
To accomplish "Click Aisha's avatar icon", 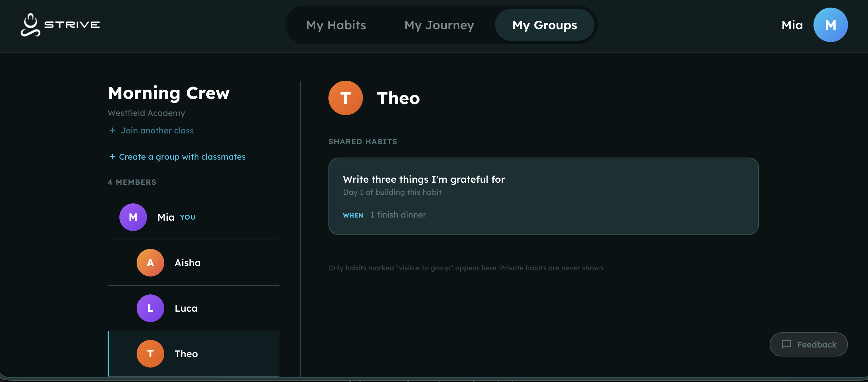I will point(150,263).
